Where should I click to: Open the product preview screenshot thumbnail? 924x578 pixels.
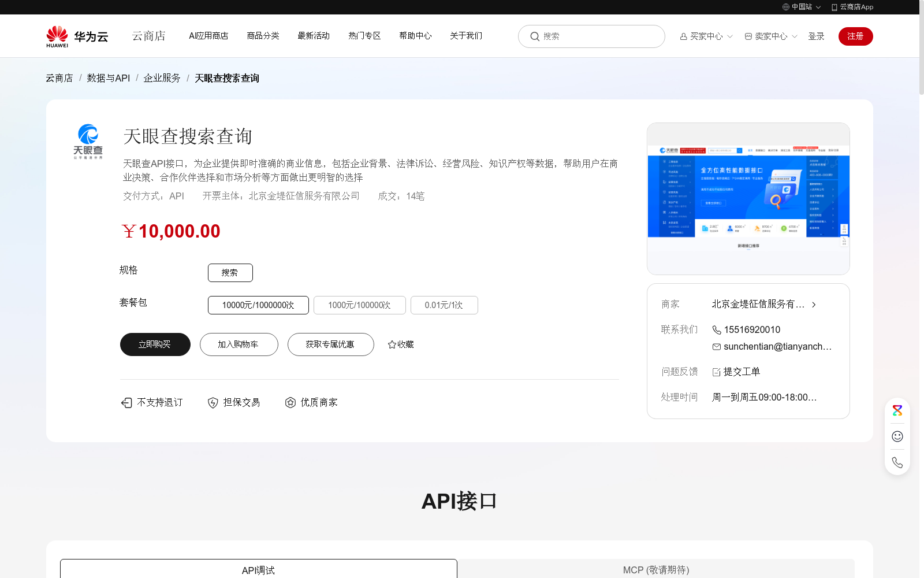click(x=748, y=199)
